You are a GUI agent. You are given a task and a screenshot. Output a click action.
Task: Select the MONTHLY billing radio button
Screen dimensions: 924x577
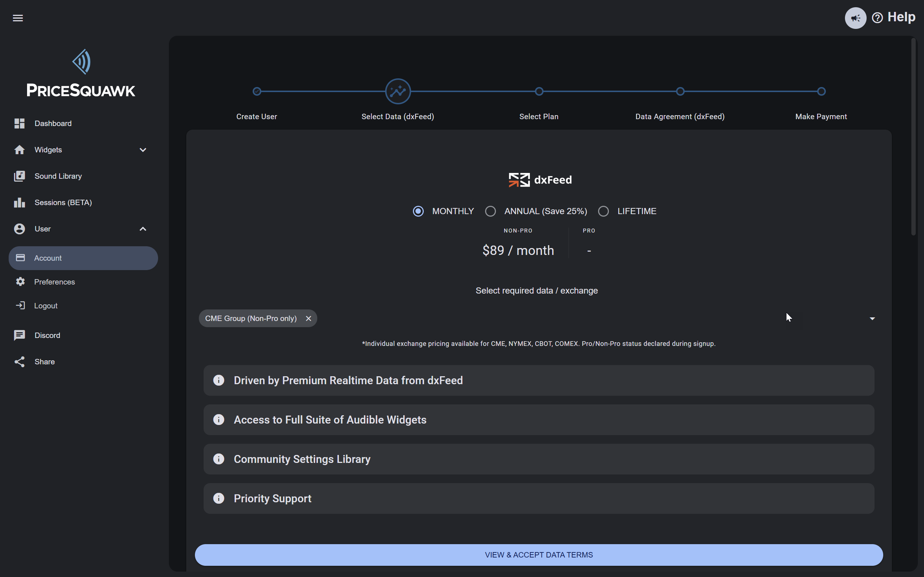(418, 211)
